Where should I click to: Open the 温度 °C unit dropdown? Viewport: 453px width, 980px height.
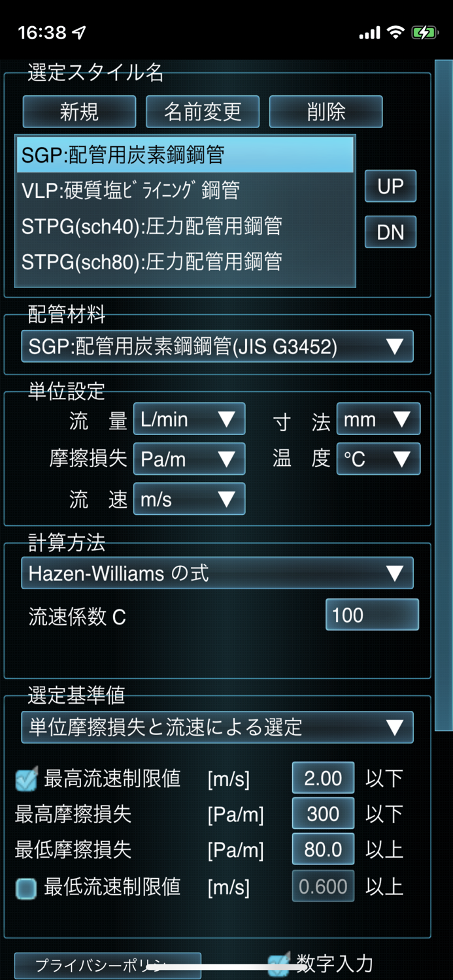378,459
